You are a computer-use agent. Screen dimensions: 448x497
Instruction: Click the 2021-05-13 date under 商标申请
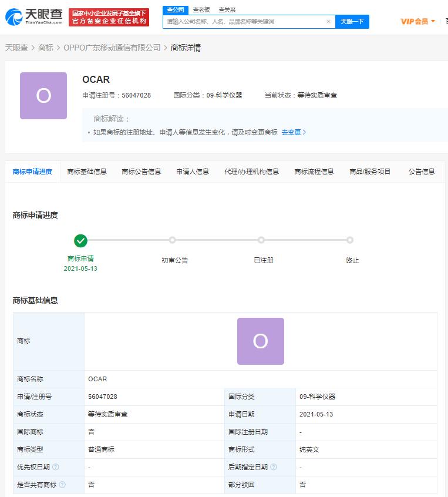80,269
